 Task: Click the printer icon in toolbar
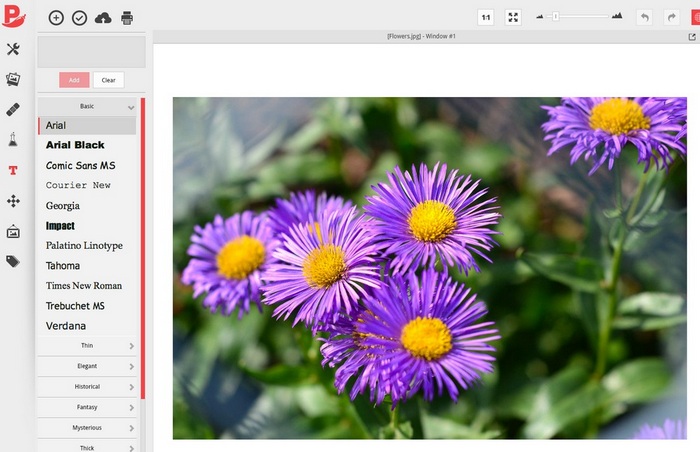(127, 18)
